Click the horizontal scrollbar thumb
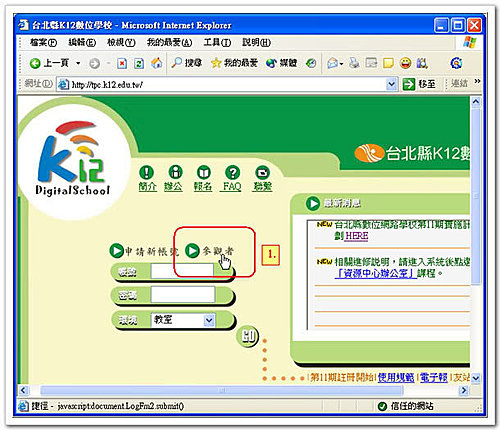This screenshot has width=500, height=430. 222,390
